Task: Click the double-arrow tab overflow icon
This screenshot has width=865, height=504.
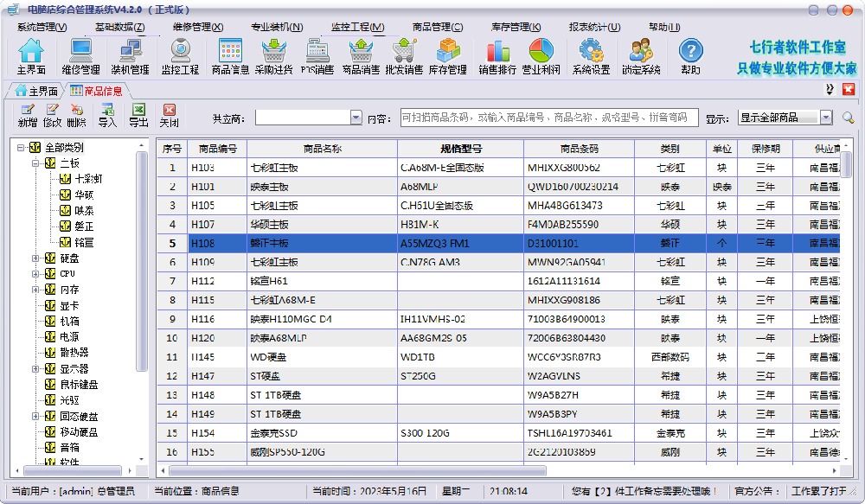Action: point(830,89)
